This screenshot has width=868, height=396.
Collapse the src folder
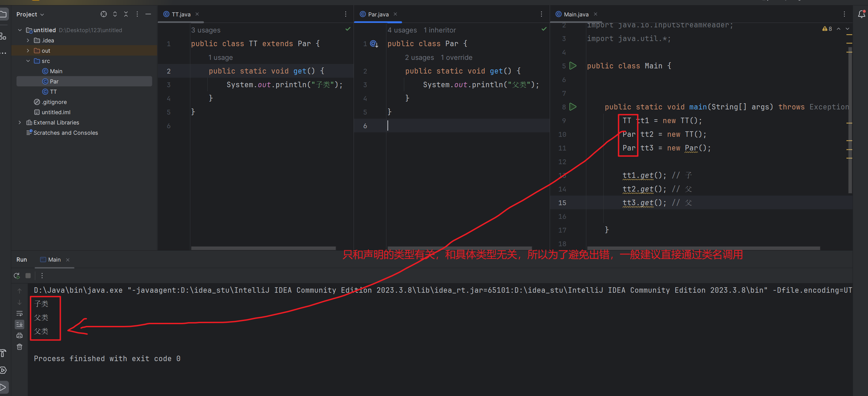(x=28, y=61)
